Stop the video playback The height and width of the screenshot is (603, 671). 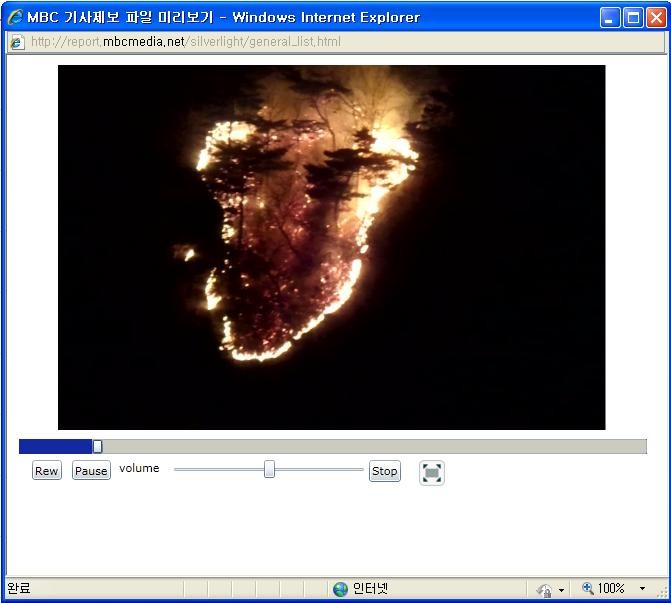pyautogui.click(x=385, y=471)
